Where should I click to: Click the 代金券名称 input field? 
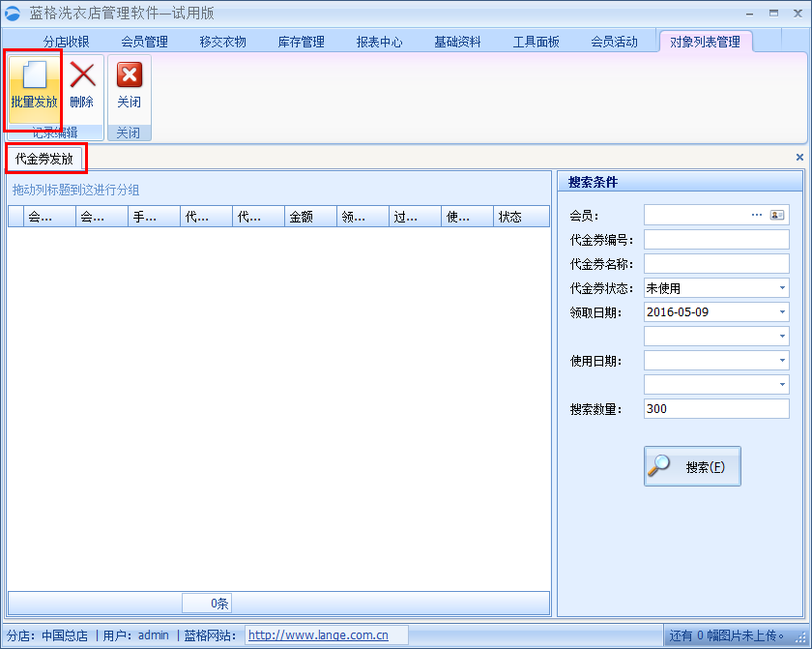click(716, 264)
